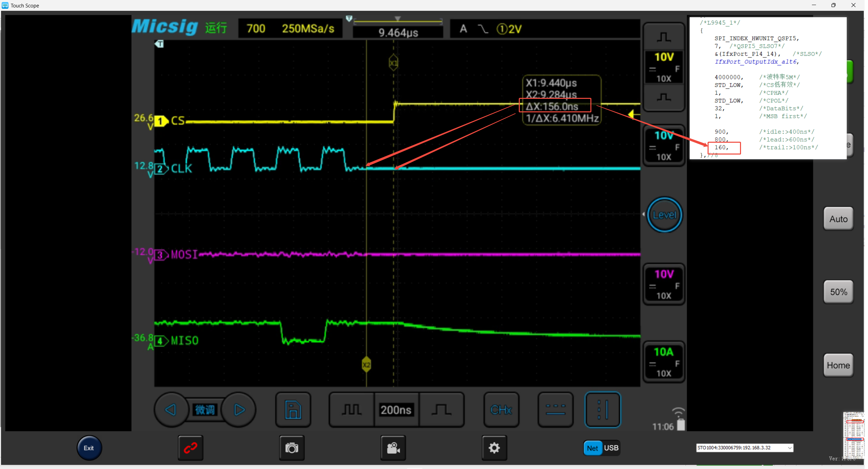The height and width of the screenshot is (469, 868).
Task: Click the Touch Scope title bar icon
Action: coord(5,5)
